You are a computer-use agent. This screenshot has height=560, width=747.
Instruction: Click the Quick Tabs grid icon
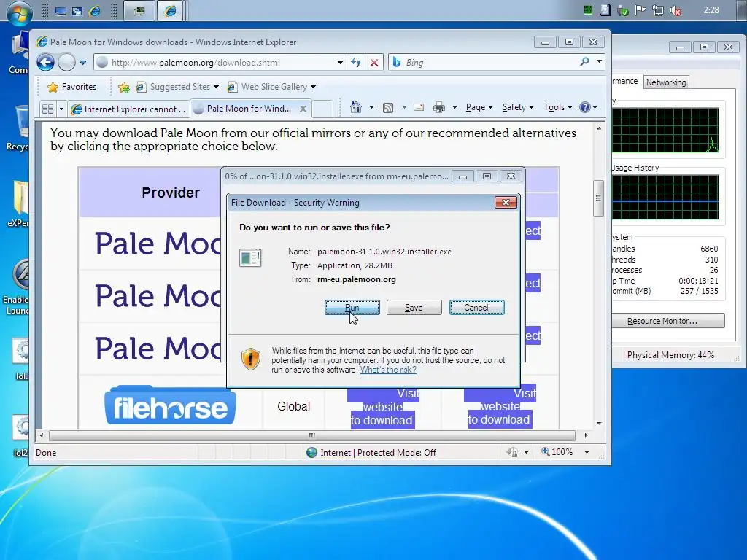47,109
